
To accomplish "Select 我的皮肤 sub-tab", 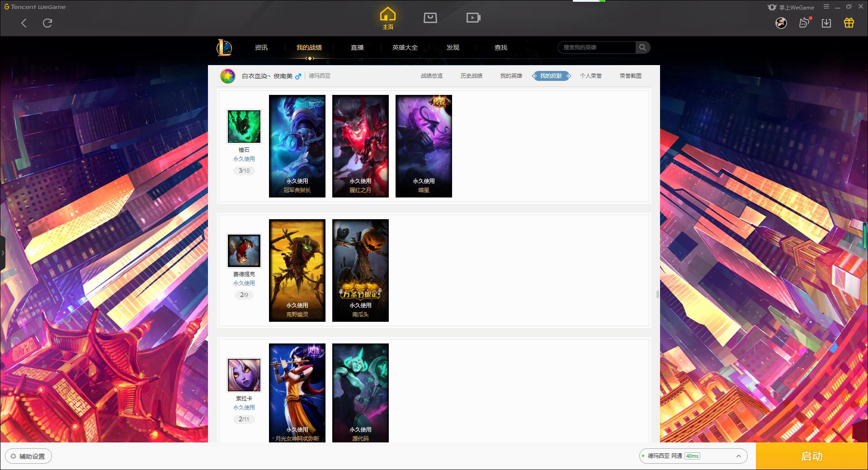I will (551, 76).
